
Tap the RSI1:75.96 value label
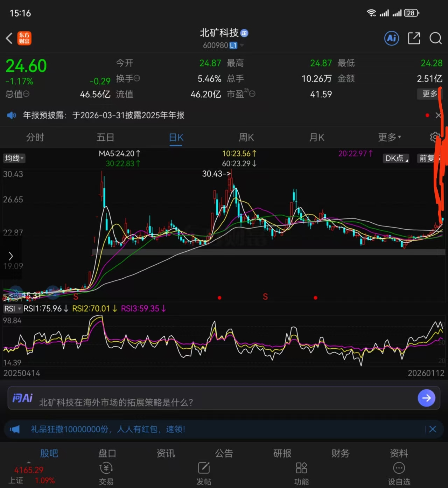click(46, 308)
